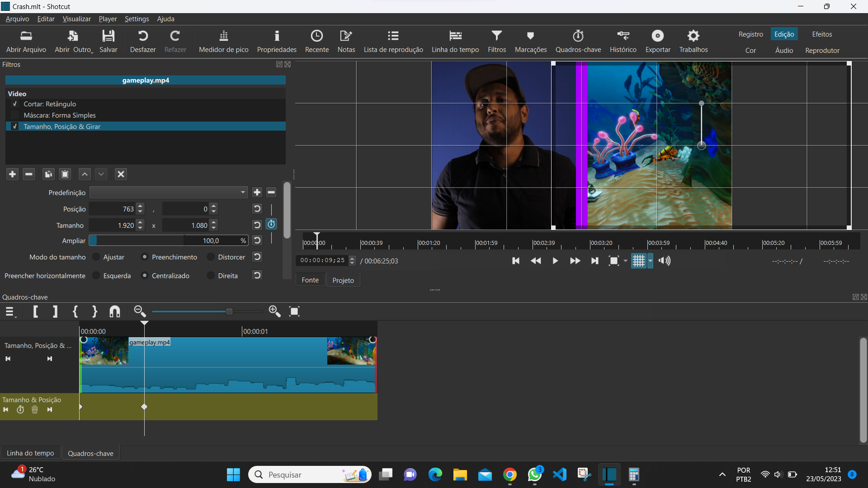Screen dimensions: 868x488
Task: Toggle Cortar: Retângulo filter checkbox
Action: coord(15,104)
